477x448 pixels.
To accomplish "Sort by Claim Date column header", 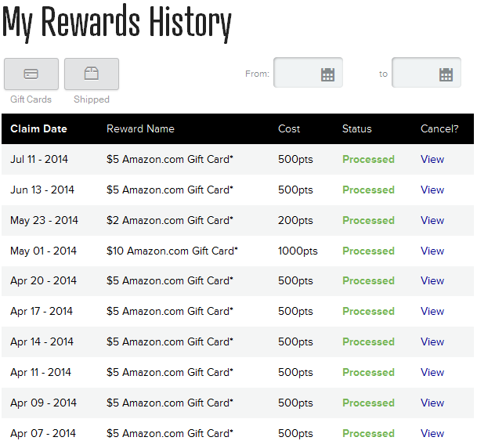I will tap(38, 128).
